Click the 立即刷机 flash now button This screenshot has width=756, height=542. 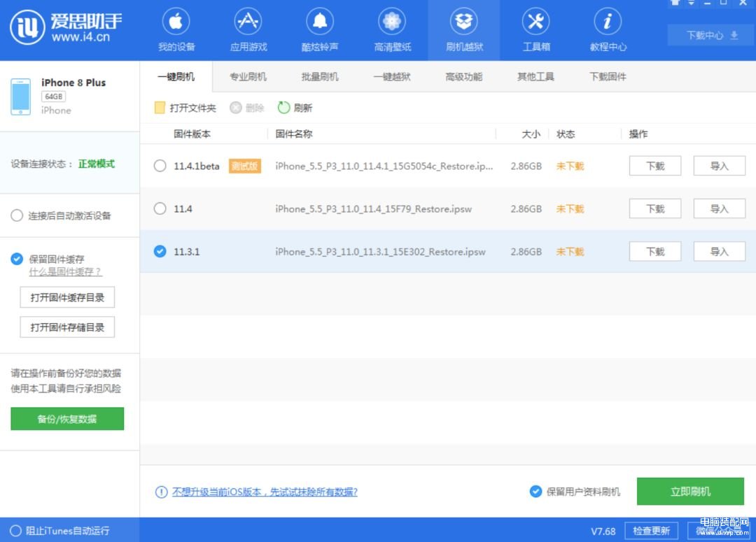pos(690,492)
